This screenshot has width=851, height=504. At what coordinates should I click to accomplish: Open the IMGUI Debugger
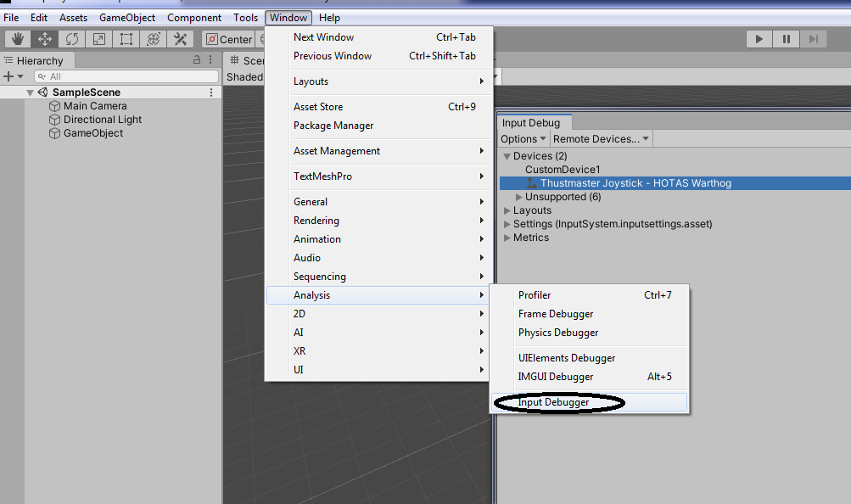pos(590,377)
